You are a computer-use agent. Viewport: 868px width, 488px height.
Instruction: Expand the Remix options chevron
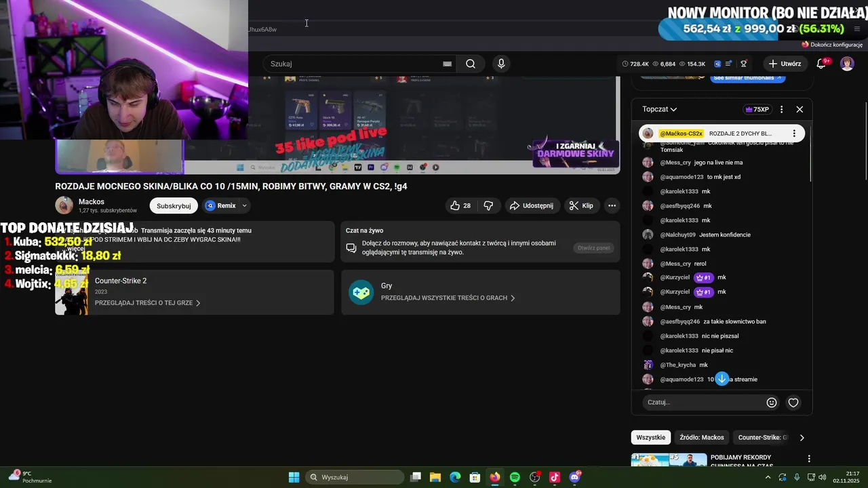pos(244,205)
